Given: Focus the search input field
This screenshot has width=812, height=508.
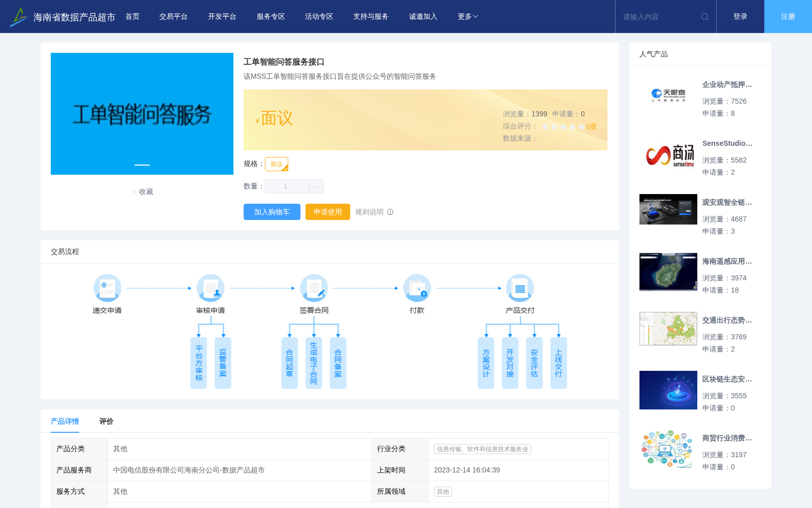Looking at the screenshot, I should pos(660,17).
